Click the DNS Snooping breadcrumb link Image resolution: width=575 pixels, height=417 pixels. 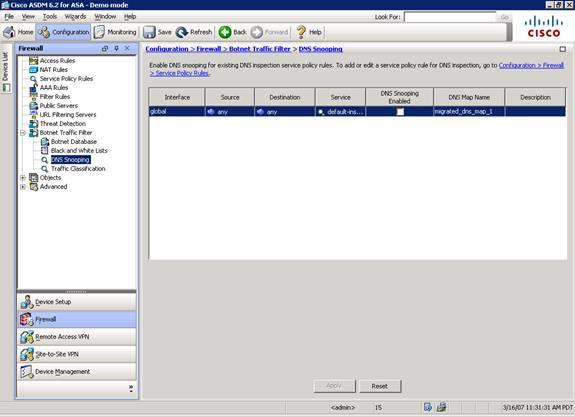coord(321,49)
